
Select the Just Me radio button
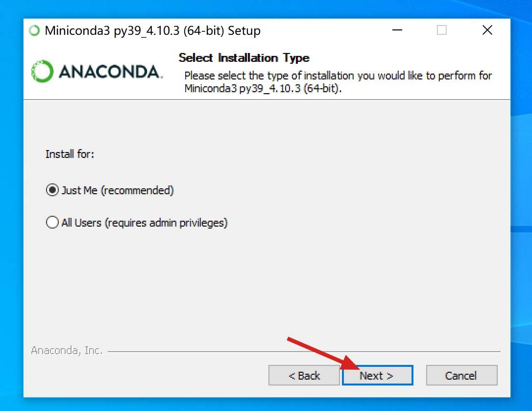pos(52,190)
